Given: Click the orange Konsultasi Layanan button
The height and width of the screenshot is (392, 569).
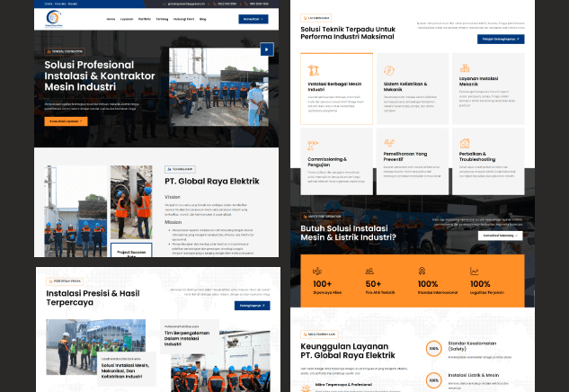Looking at the screenshot, I should coord(66,121).
